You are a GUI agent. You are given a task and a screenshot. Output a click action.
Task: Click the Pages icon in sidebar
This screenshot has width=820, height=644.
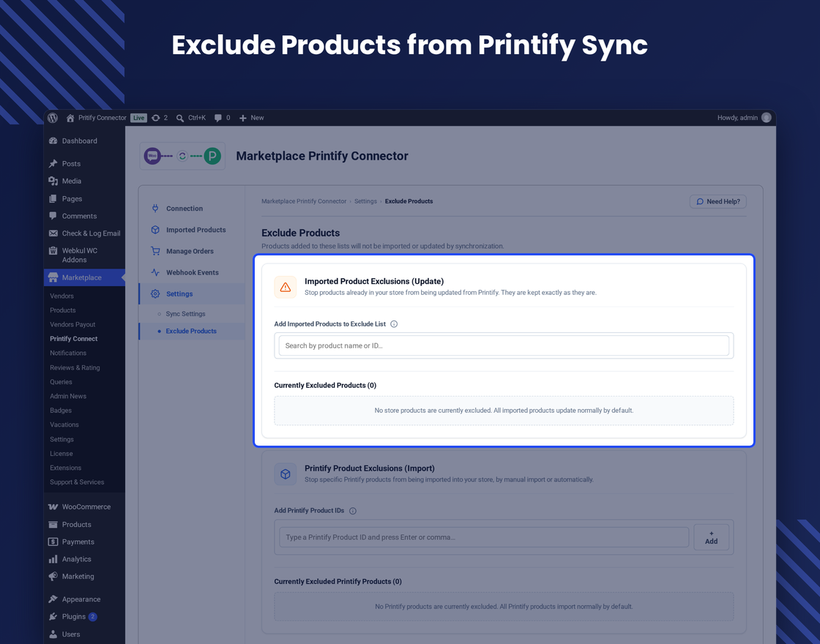(53, 198)
